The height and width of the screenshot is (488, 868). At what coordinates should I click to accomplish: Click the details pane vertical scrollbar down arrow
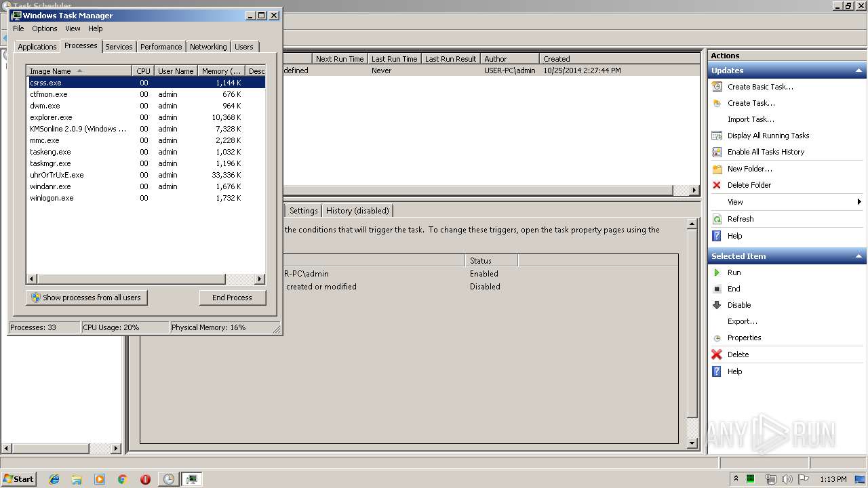(692, 443)
